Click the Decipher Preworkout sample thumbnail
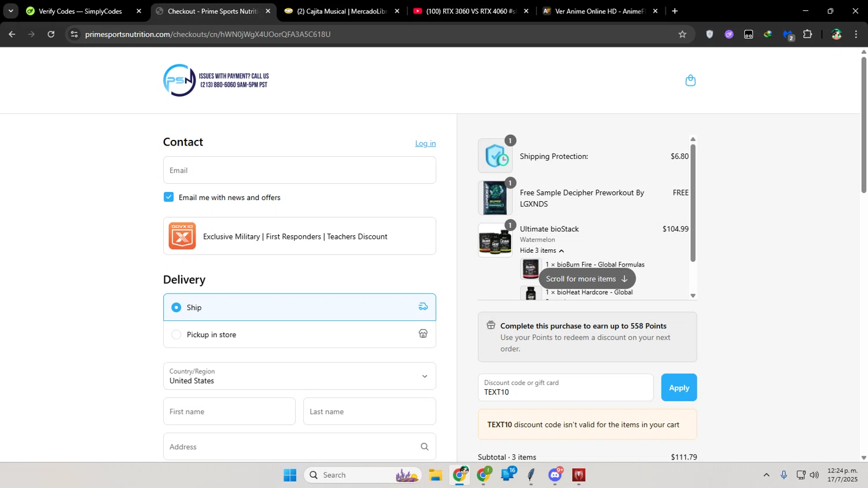Screen dimensions: 868x488 coord(495,198)
